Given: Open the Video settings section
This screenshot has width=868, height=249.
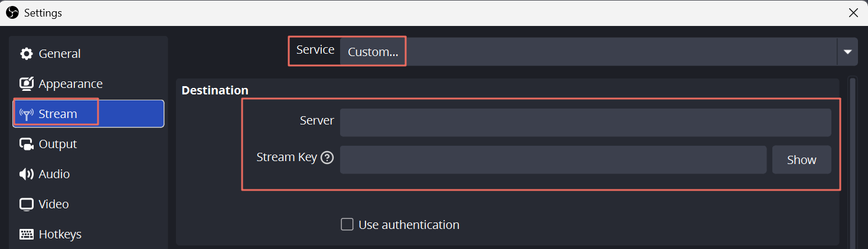Looking at the screenshot, I should pyautogui.click(x=89, y=204).
